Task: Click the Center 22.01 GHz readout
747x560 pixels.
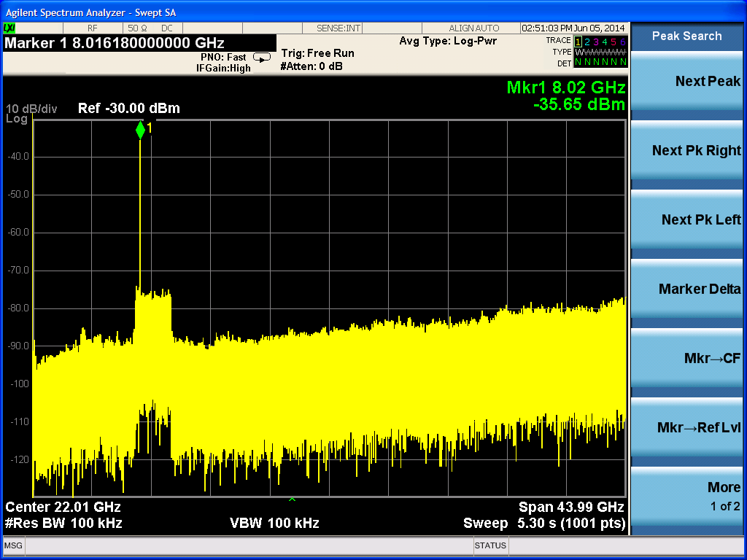Action: click(63, 507)
